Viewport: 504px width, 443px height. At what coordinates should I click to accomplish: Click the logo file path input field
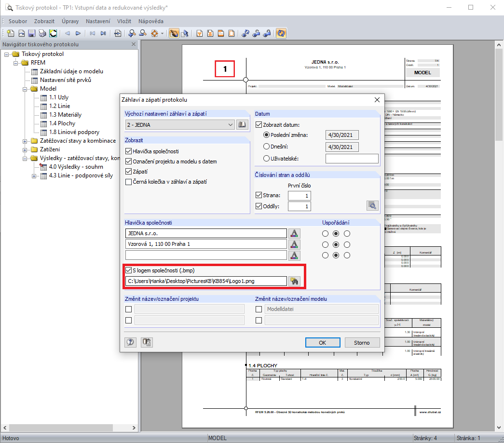[x=206, y=281]
